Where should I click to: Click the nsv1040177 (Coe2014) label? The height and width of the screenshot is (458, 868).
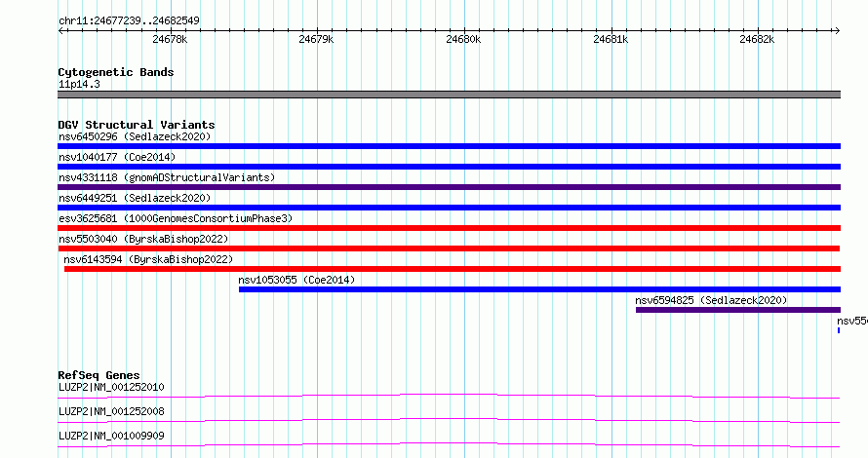(x=117, y=157)
